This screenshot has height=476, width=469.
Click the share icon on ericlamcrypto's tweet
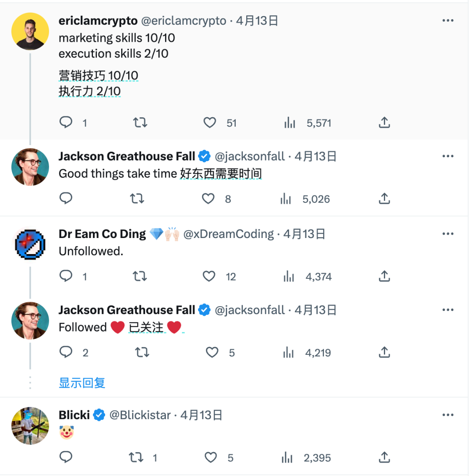(x=384, y=122)
